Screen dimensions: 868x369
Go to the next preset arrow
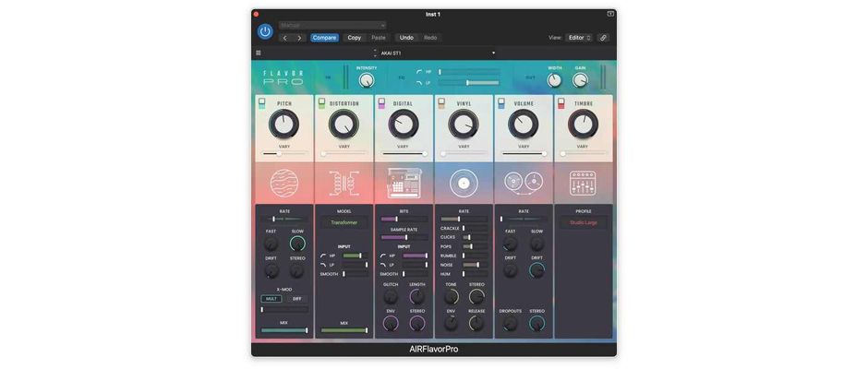pos(299,38)
